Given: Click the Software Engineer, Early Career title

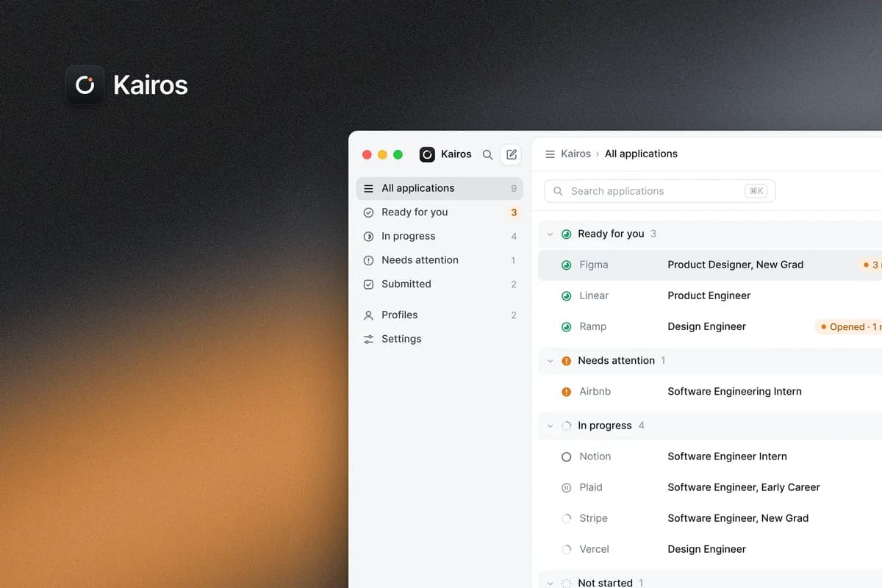Looking at the screenshot, I should point(743,487).
